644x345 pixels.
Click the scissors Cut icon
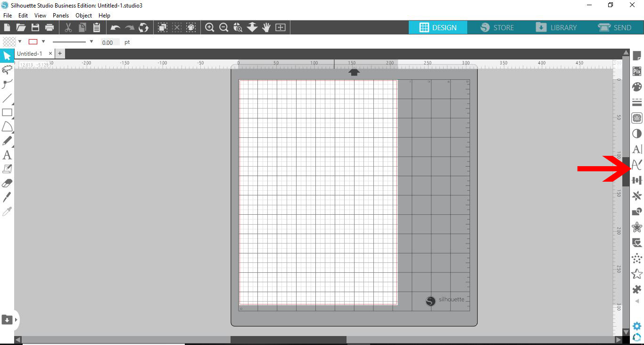68,27
